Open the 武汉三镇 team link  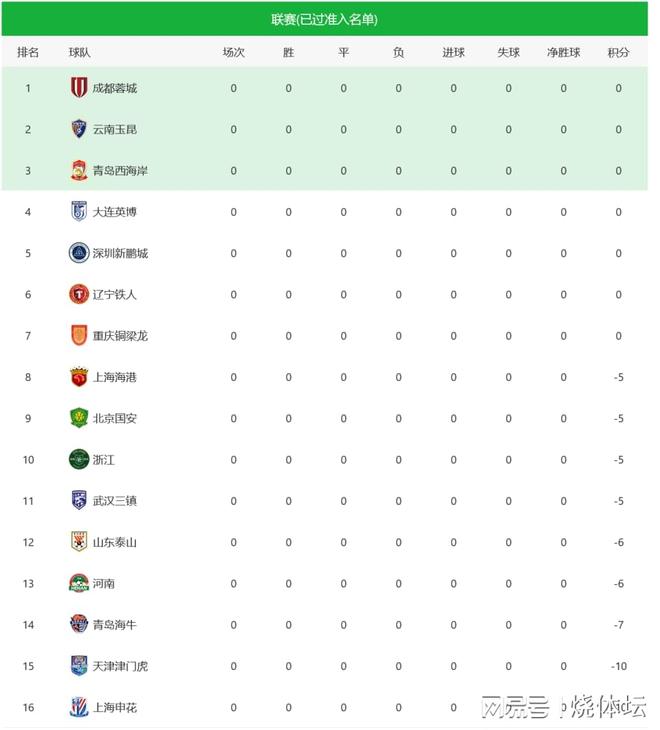pyautogui.click(x=114, y=501)
